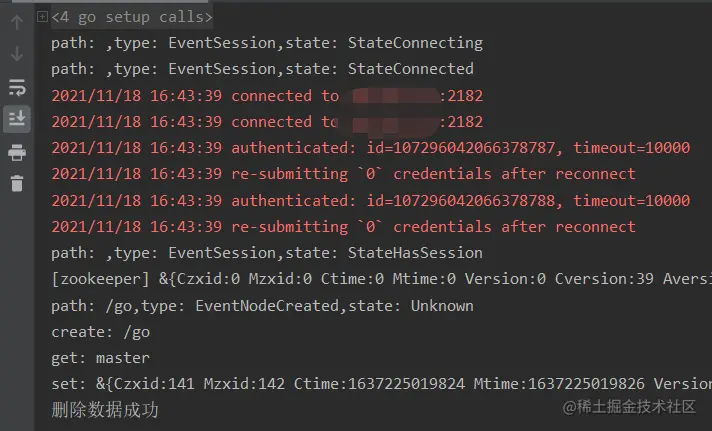Toggle the Scroll to End icon
The image size is (712, 431).
point(17,119)
